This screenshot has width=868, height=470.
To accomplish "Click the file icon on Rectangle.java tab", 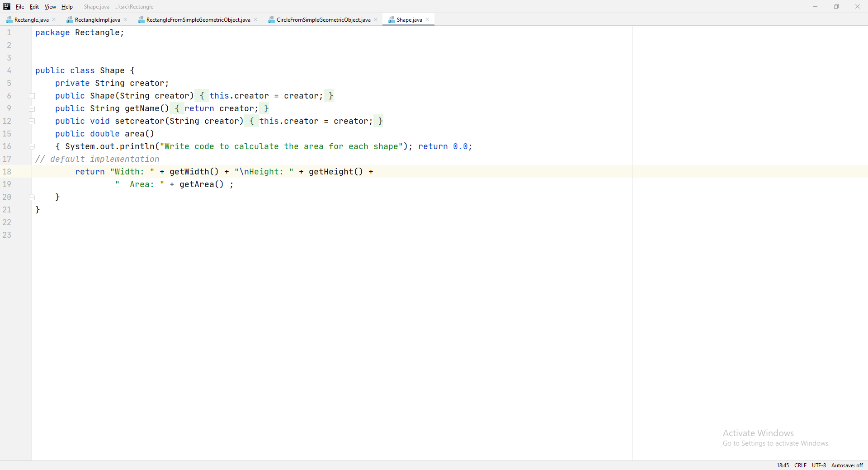I will (x=9, y=19).
